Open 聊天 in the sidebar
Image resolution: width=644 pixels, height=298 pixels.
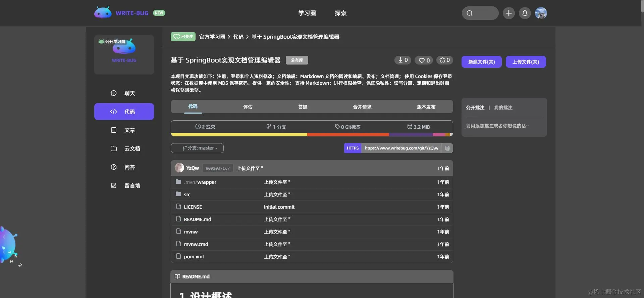tap(124, 93)
